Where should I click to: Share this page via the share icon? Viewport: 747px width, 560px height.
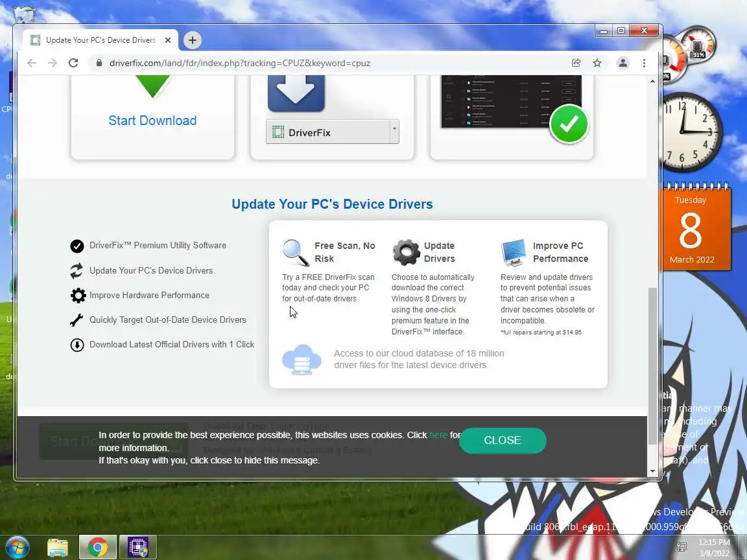(576, 63)
